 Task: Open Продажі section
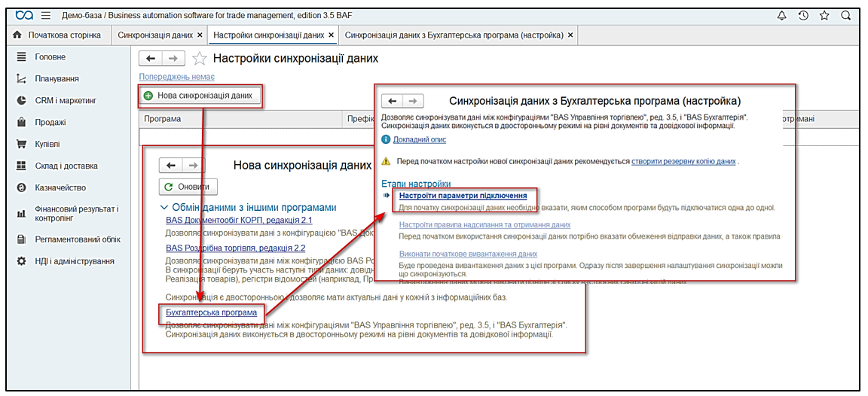point(50,122)
